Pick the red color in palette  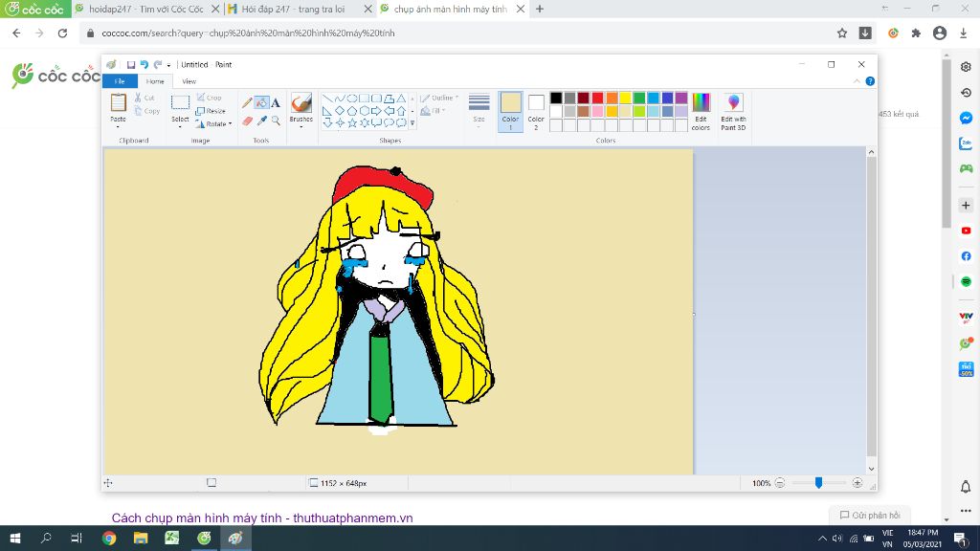(x=597, y=98)
